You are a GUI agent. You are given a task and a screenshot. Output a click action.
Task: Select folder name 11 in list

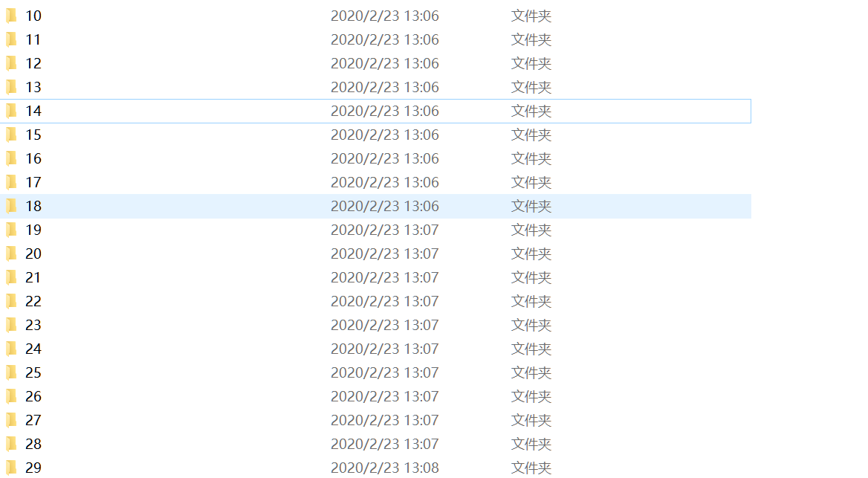[x=33, y=39]
